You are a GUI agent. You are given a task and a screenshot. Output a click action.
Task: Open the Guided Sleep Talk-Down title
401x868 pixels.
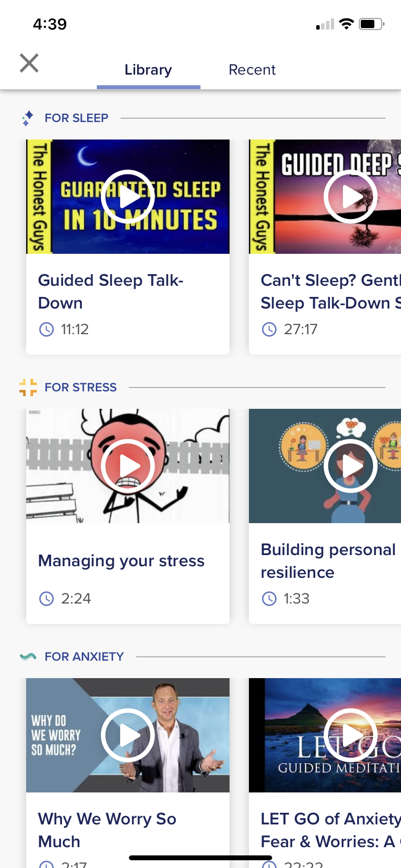(x=111, y=292)
